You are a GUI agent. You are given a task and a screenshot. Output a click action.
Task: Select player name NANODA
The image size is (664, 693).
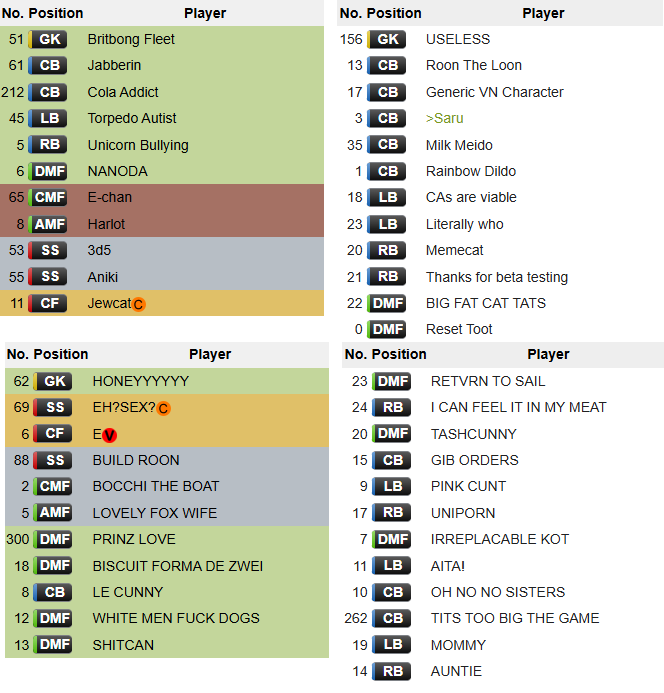[x=118, y=171]
